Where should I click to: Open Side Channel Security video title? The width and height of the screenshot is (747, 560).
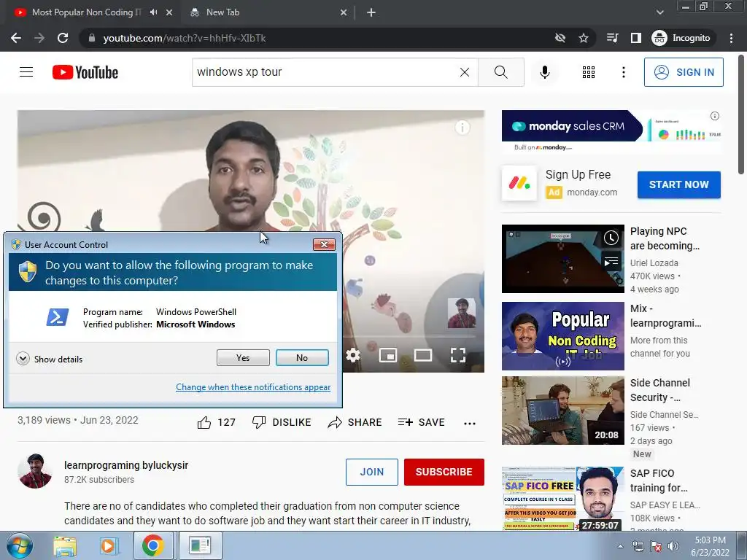659,390
